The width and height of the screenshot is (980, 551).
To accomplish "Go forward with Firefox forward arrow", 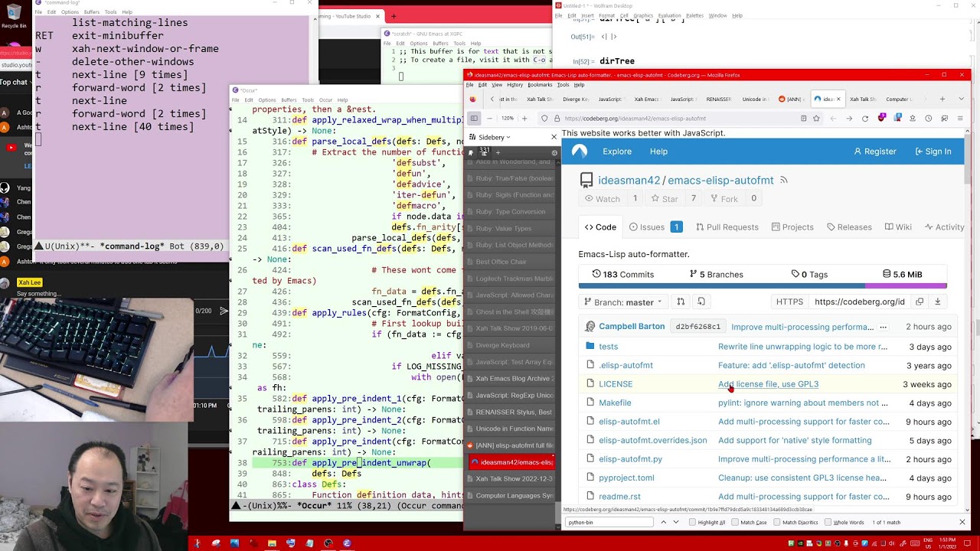I will click(849, 118).
